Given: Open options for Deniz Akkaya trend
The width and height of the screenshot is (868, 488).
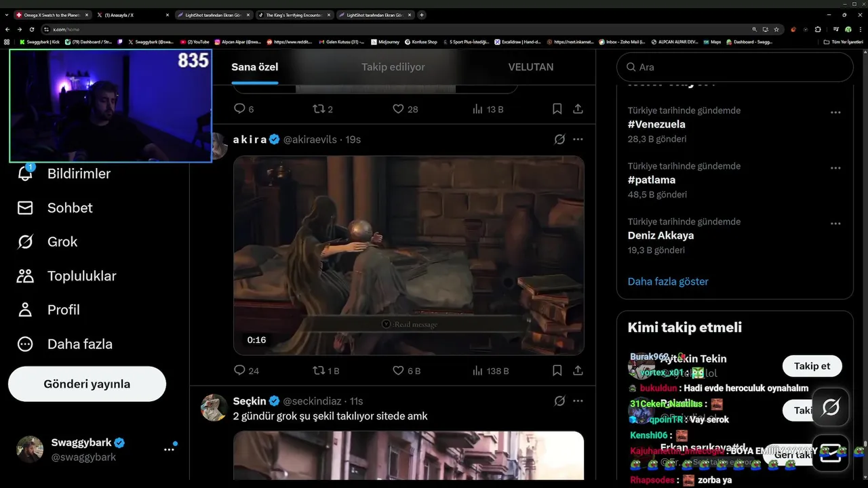Looking at the screenshot, I should coord(835,224).
